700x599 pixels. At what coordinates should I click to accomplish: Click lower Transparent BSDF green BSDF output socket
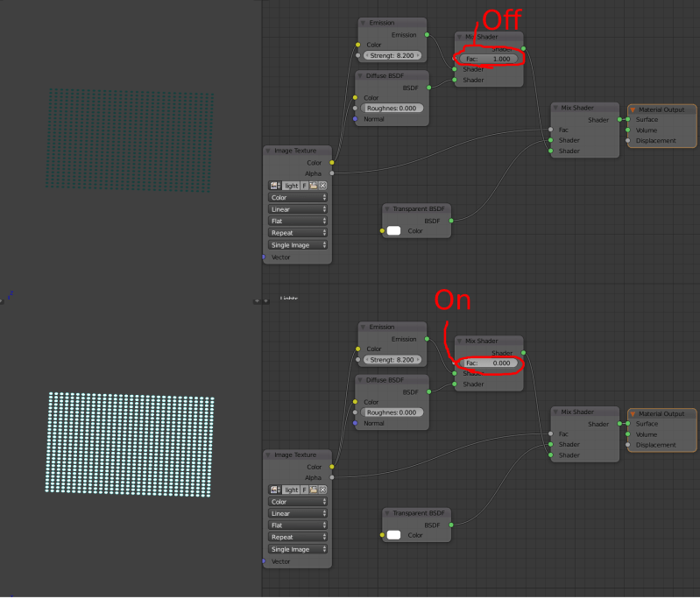tap(451, 525)
